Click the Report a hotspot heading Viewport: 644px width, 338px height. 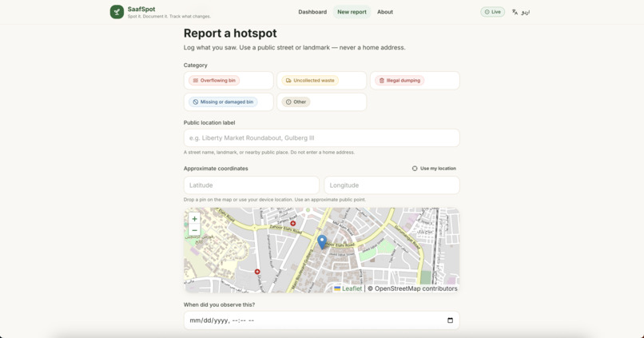click(x=230, y=34)
